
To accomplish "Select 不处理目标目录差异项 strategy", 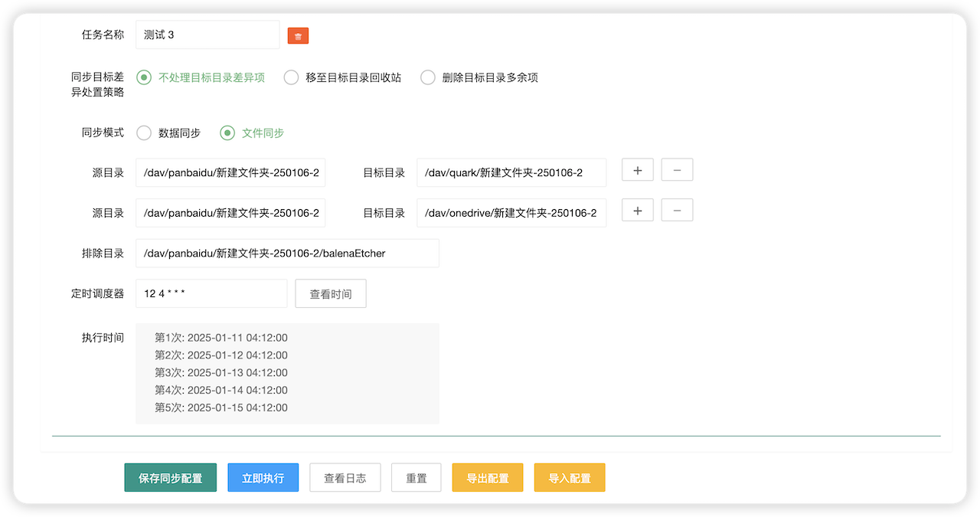I will point(143,77).
